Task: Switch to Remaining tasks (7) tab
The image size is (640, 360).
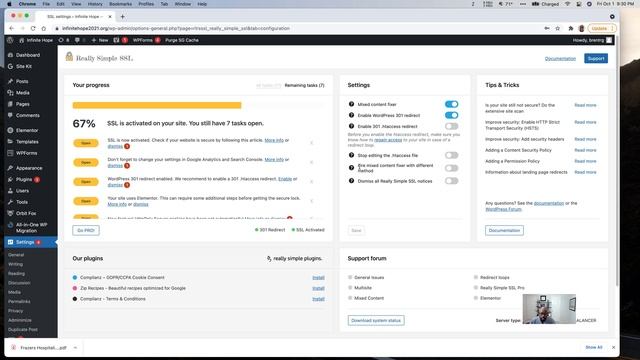Action: [304, 85]
